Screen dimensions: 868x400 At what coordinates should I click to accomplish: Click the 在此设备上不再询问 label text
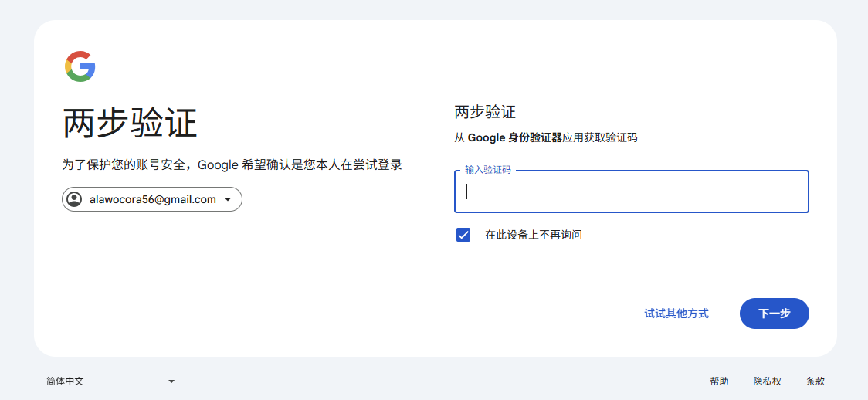(533, 235)
